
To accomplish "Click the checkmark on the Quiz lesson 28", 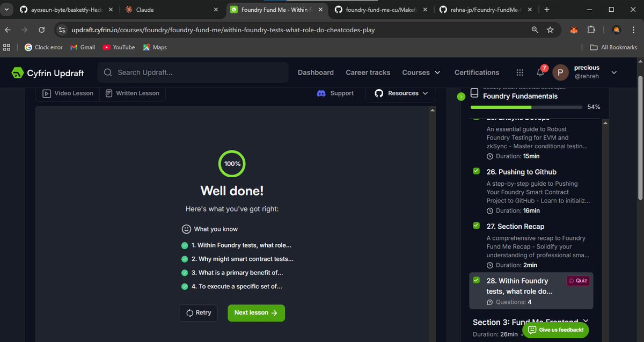I will tap(475, 280).
